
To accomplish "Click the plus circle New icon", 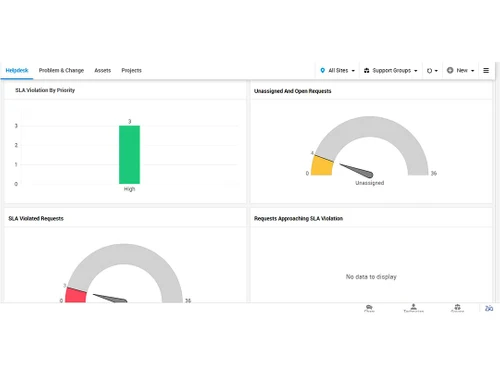I will pyautogui.click(x=450, y=70).
